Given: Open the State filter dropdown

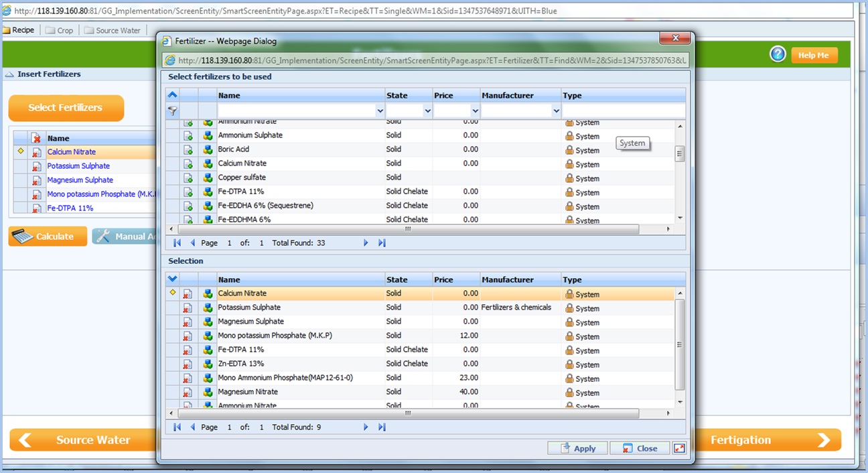Looking at the screenshot, I should 428,111.
